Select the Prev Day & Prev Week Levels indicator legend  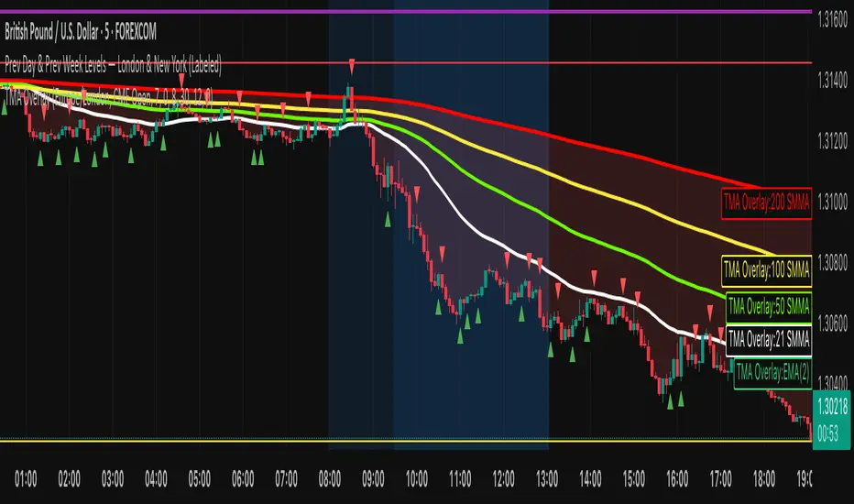[x=114, y=66]
